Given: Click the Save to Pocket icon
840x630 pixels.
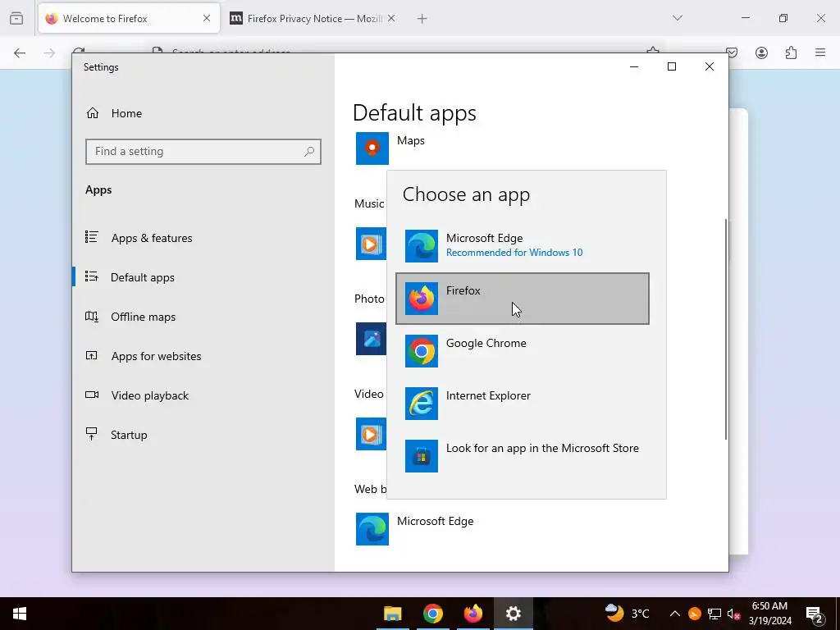Looking at the screenshot, I should [x=732, y=52].
